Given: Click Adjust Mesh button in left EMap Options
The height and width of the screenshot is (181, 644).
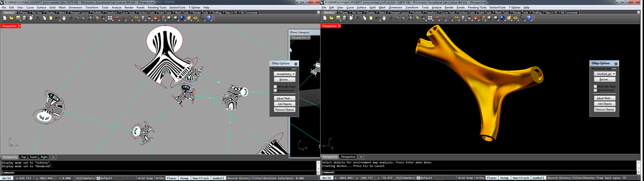Looking at the screenshot, I should pos(285,98).
